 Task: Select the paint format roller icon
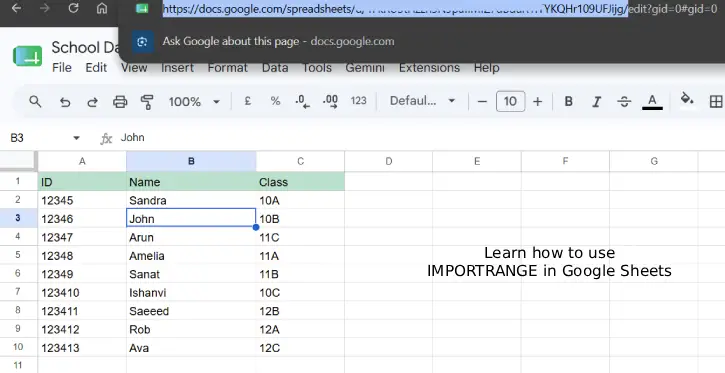tap(147, 102)
